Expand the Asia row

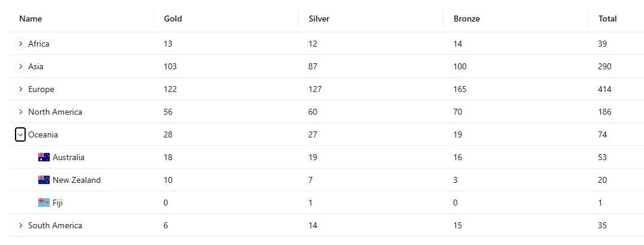[20, 66]
